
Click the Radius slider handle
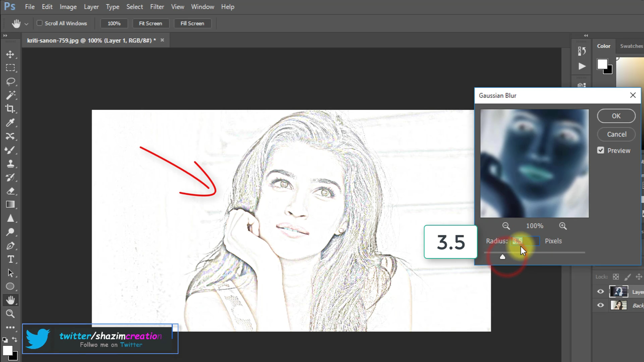(502, 257)
